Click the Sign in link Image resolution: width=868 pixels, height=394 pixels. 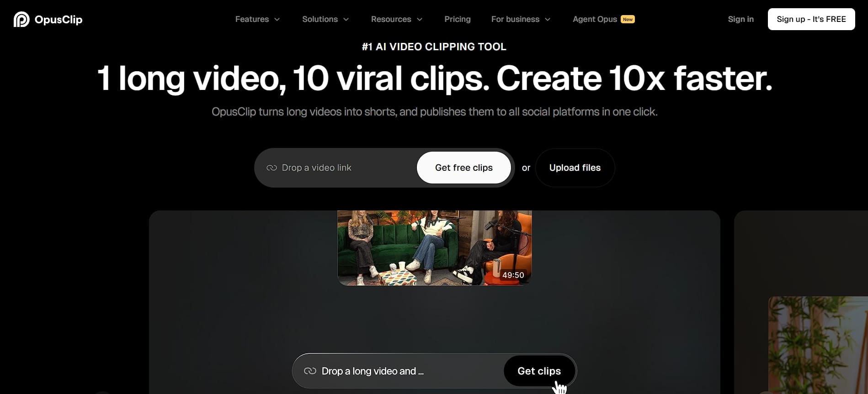(740, 19)
